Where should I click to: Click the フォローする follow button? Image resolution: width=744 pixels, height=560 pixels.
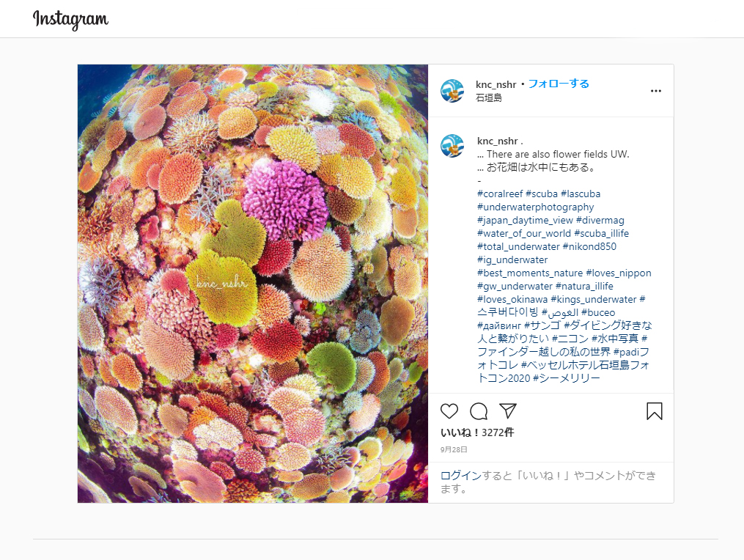click(559, 84)
